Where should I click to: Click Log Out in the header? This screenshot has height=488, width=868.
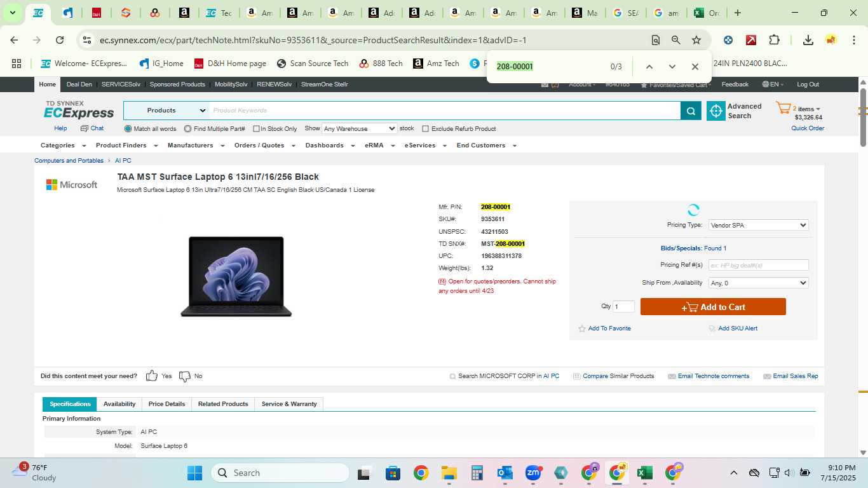tap(808, 85)
